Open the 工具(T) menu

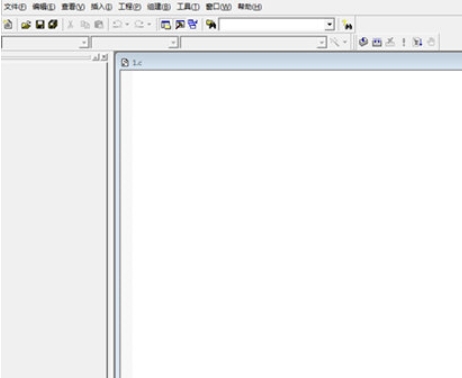188,7
